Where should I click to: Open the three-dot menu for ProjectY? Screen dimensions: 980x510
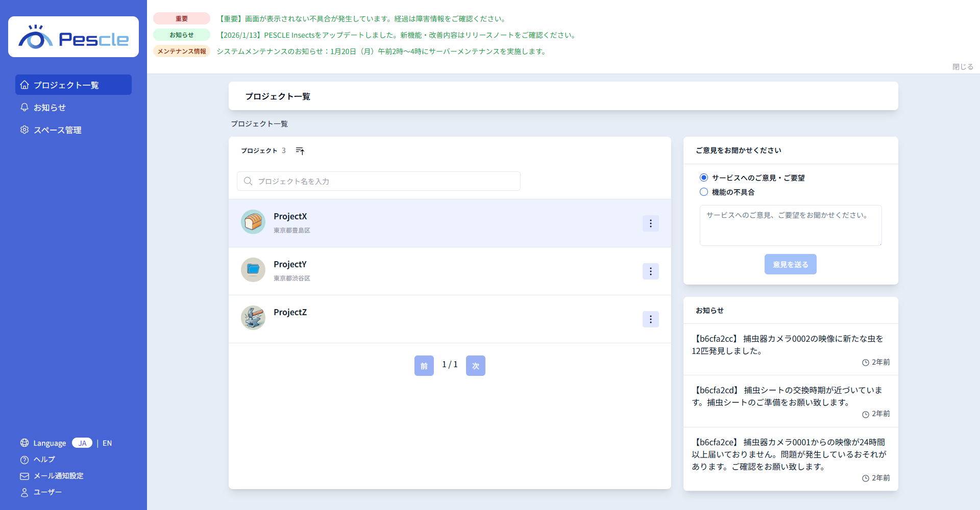point(650,271)
